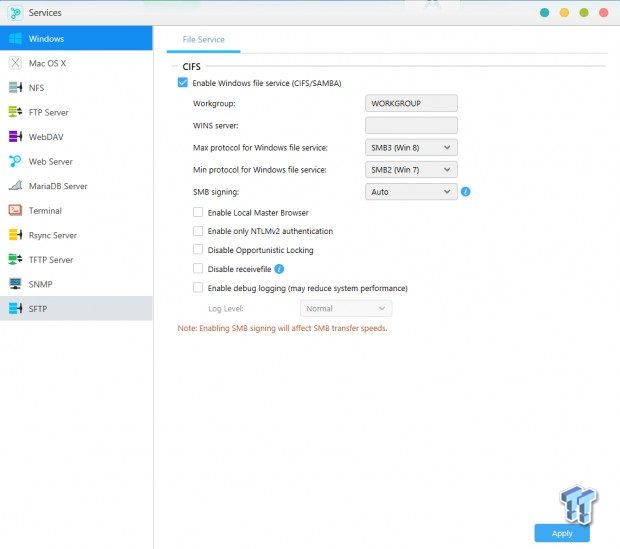Click info icon beside Disable receivefile
Image resolution: width=620 pixels, height=549 pixels.
pyautogui.click(x=279, y=269)
